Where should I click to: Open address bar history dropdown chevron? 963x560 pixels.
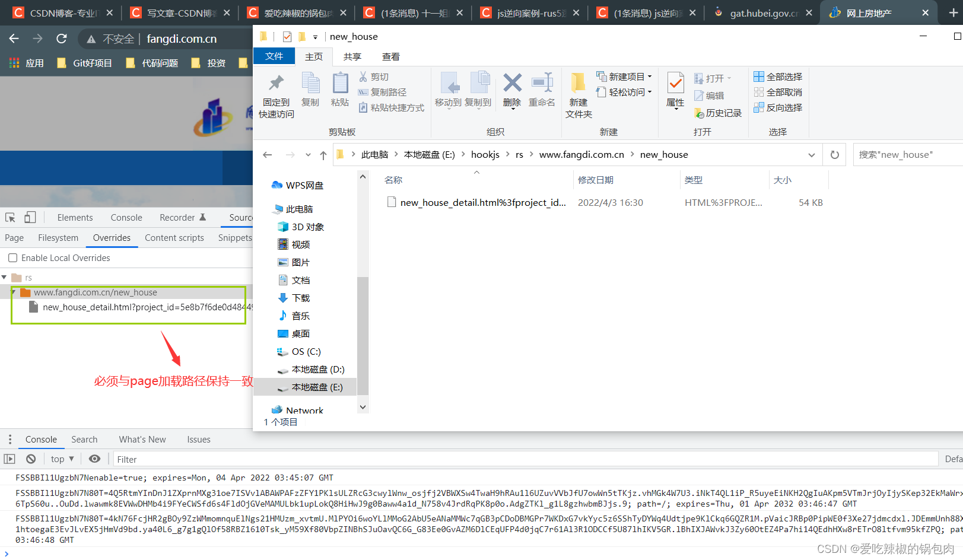(812, 155)
